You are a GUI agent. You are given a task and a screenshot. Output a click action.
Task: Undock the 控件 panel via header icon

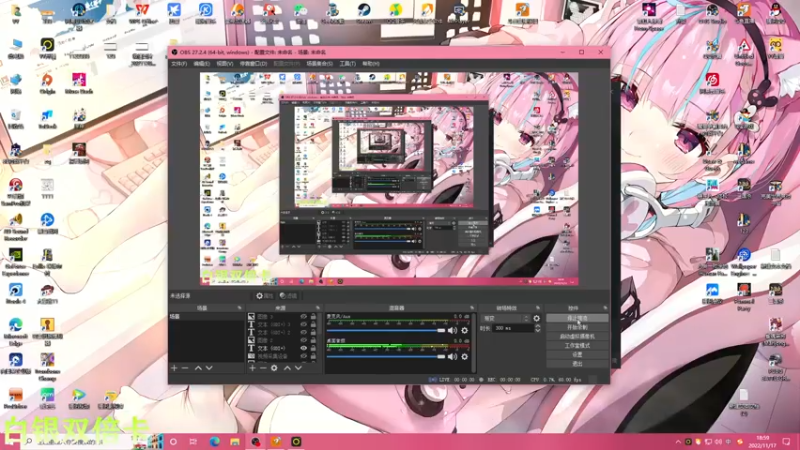(605, 308)
